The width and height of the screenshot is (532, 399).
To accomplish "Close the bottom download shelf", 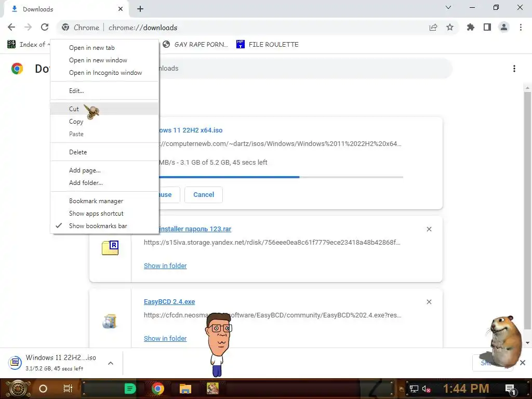I will [x=523, y=363].
